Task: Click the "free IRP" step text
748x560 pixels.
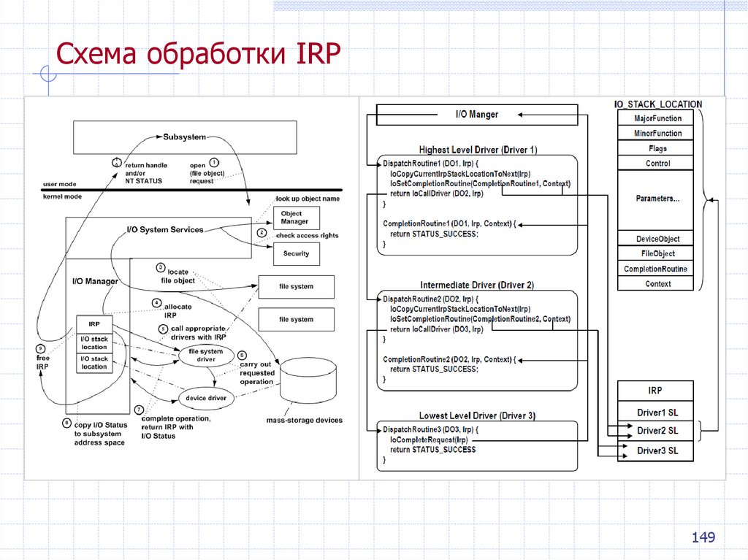Action: coord(42,362)
